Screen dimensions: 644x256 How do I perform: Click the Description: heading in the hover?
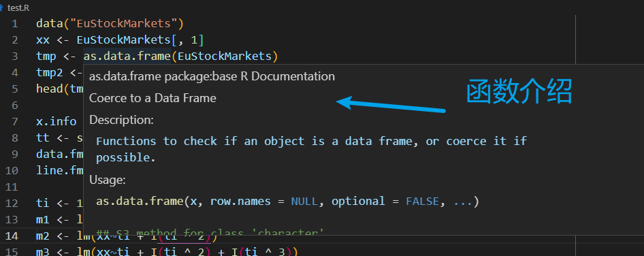[x=122, y=120]
